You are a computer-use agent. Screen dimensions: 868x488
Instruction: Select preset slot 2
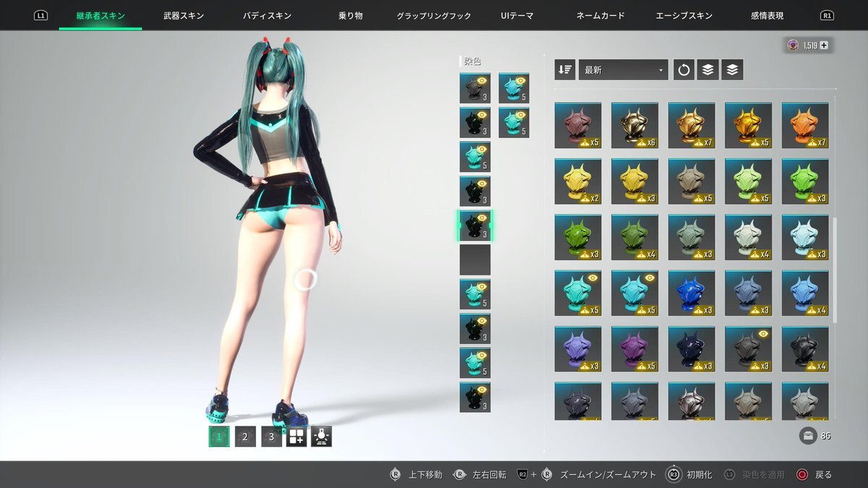(245, 437)
